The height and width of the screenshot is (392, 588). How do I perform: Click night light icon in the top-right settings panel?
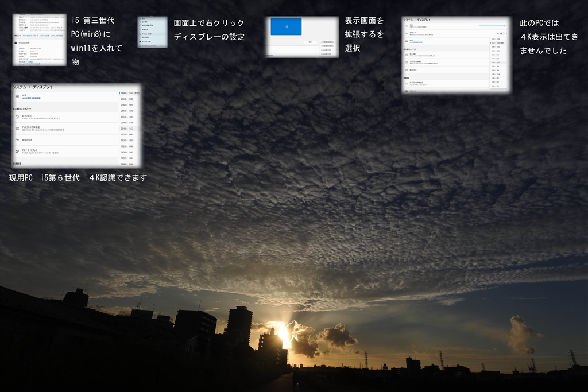pos(407,34)
